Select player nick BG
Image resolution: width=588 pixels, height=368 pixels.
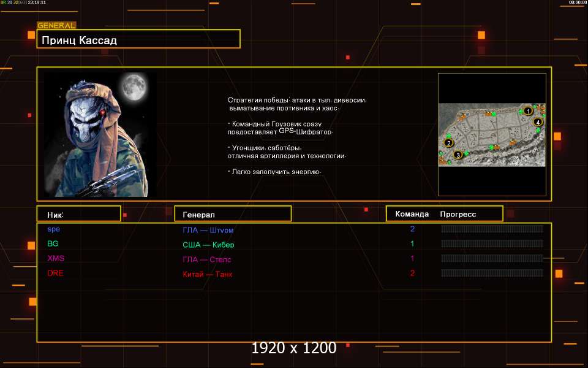[53, 243]
